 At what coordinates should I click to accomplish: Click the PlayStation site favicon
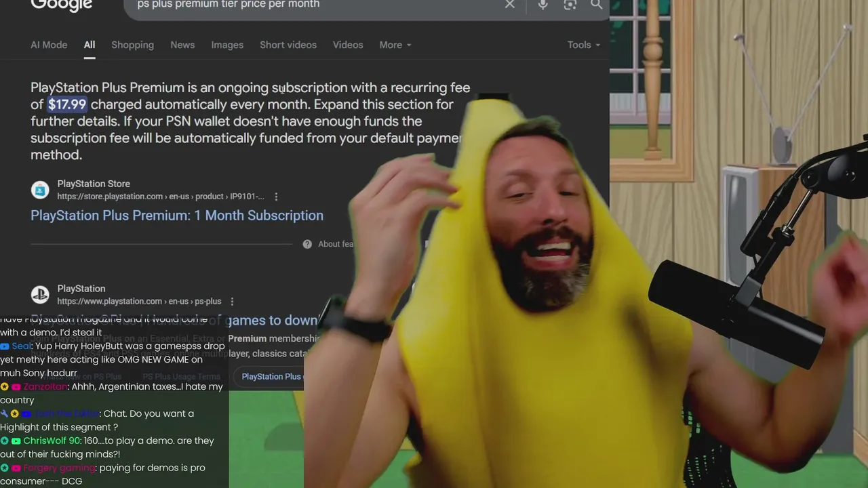coord(40,295)
